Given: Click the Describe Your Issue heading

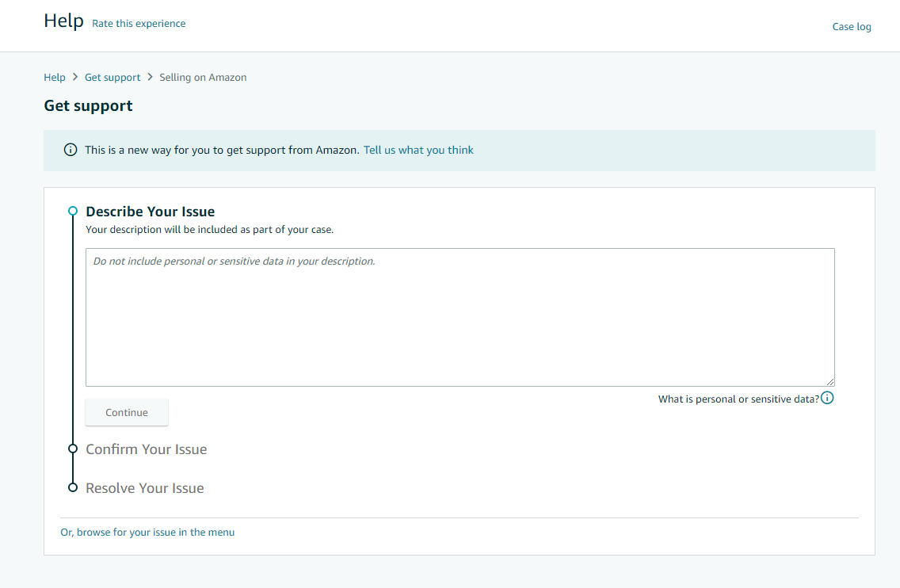Looking at the screenshot, I should tap(150, 212).
